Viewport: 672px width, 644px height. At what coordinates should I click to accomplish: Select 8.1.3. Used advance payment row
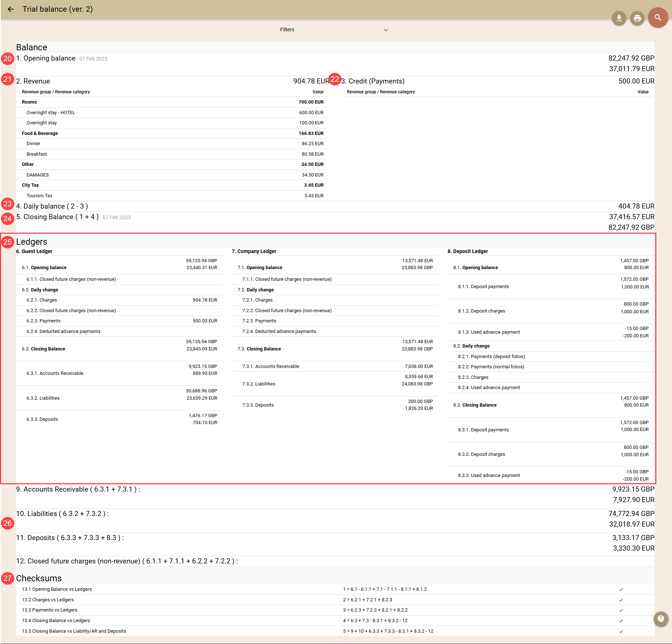point(551,332)
